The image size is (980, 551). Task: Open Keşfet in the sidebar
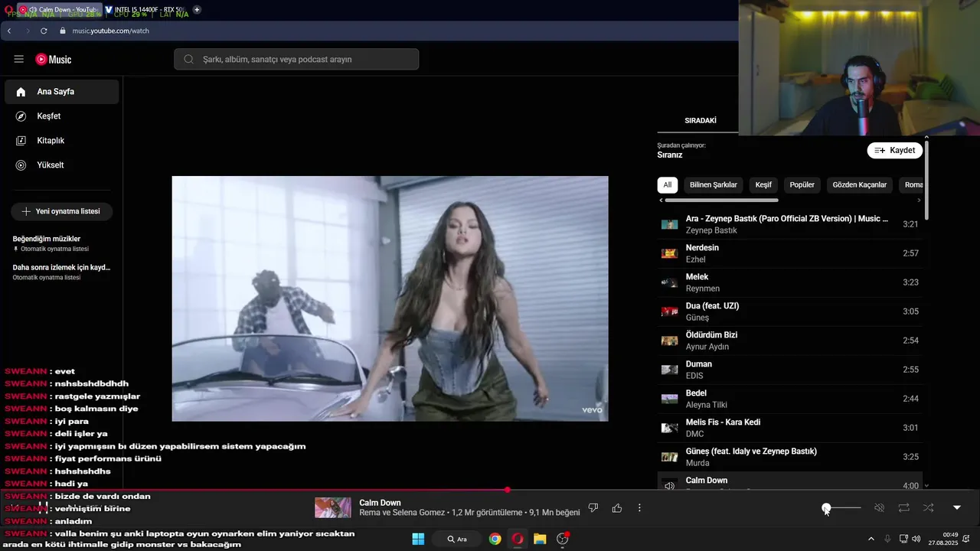point(61,116)
